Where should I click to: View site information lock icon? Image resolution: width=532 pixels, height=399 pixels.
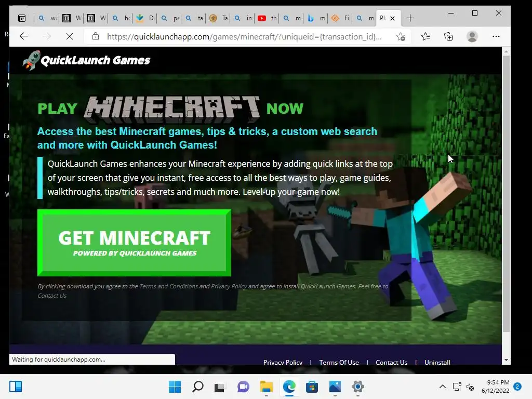pyautogui.click(x=96, y=36)
